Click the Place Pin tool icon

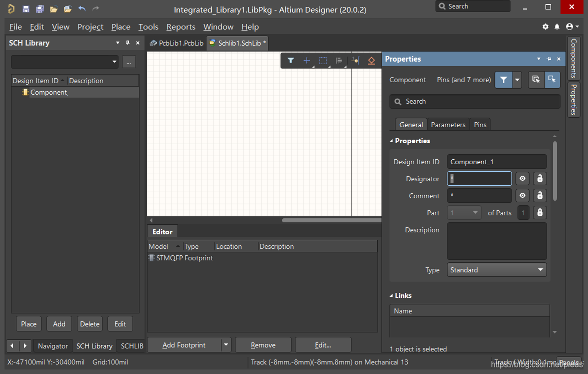tap(355, 61)
